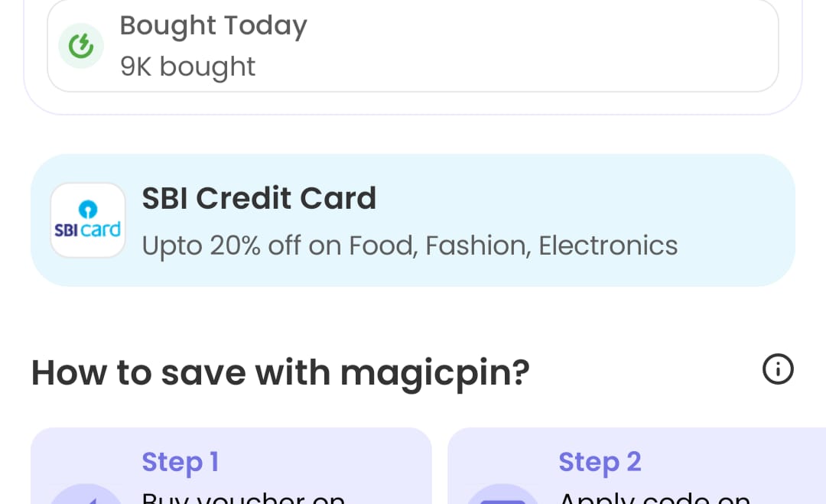Click the green lightning bolt icon
826x504 pixels.
[81, 47]
